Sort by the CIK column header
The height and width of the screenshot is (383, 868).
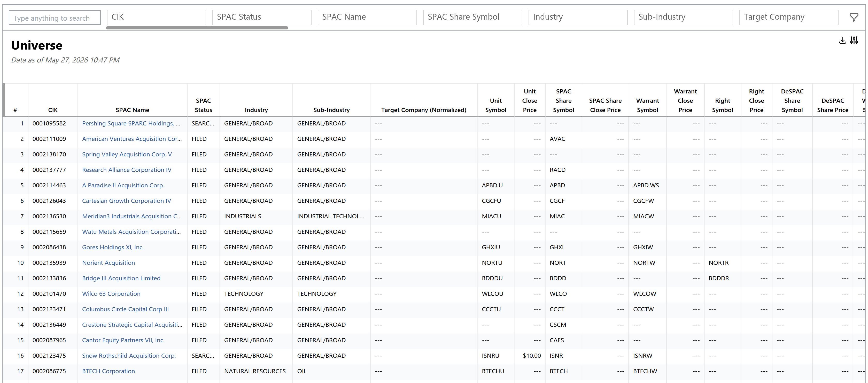point(53,110)
